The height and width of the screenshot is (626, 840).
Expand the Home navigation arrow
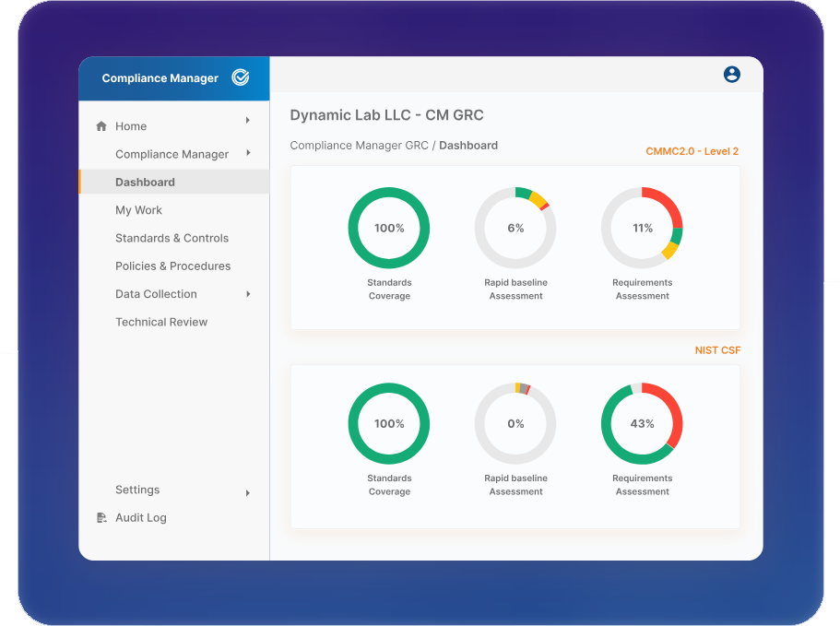pyautogui.click(x=247, y=120)
